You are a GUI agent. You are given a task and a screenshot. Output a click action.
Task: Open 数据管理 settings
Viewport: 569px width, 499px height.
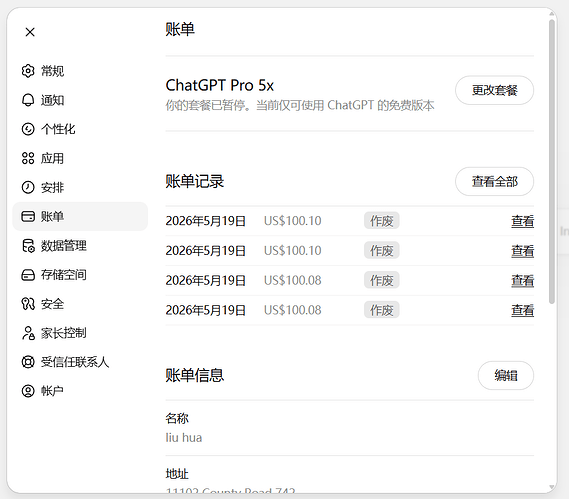(80, 246)
